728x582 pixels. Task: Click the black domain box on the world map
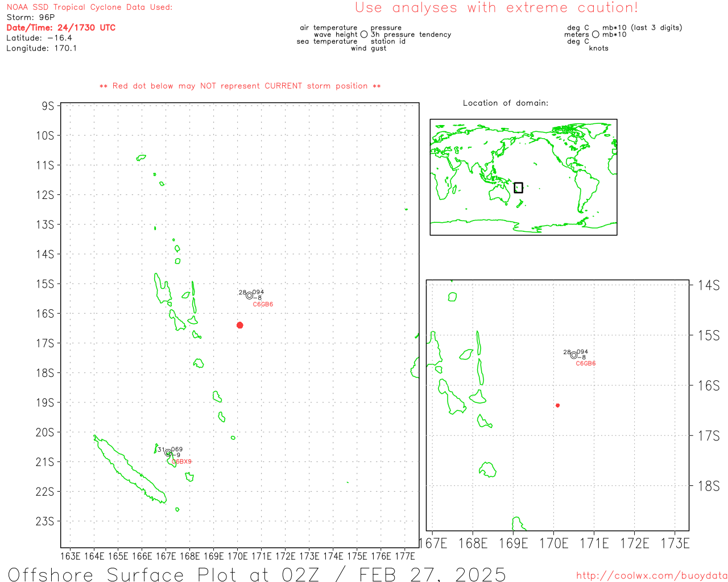(518, 188)
